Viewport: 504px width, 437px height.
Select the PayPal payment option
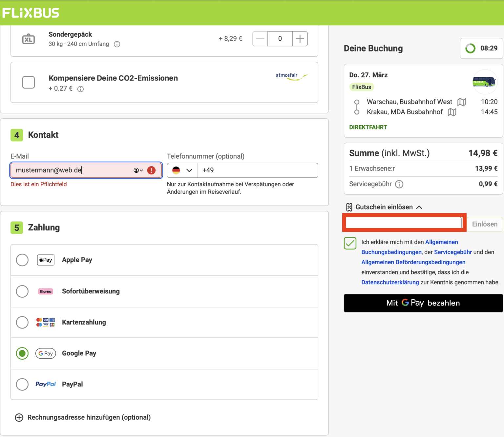pyautogui.click(x=22, y=384)
